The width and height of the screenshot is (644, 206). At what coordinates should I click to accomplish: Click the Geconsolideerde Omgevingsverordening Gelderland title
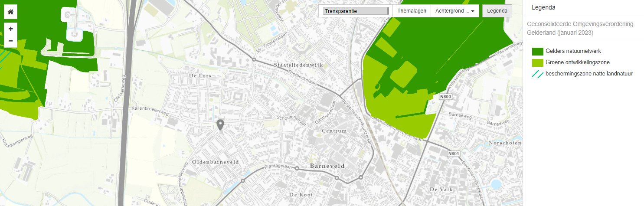(x=580, y=28)
